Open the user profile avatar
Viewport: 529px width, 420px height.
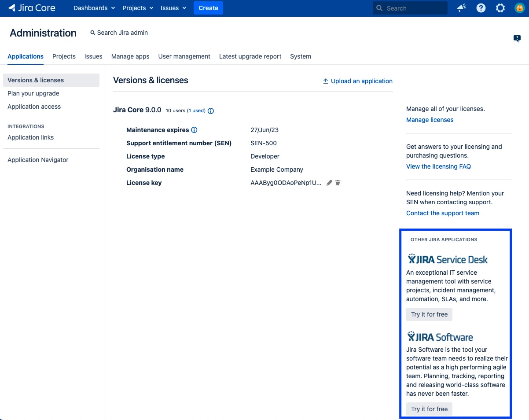point(520,8)
